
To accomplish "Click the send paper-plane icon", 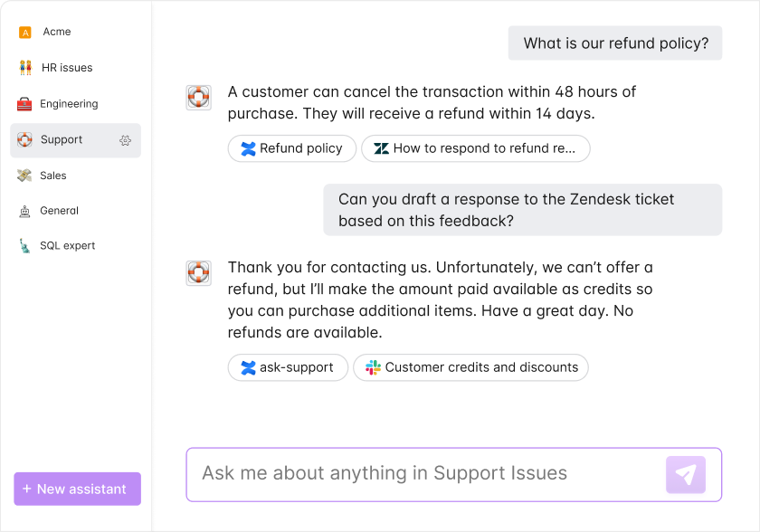I will point(686,475).
